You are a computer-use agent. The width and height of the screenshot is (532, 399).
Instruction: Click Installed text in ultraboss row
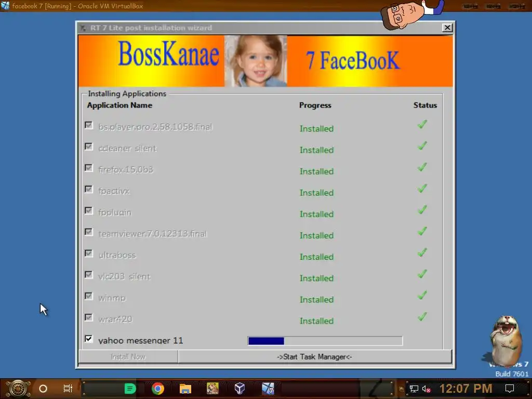[316, 257]
